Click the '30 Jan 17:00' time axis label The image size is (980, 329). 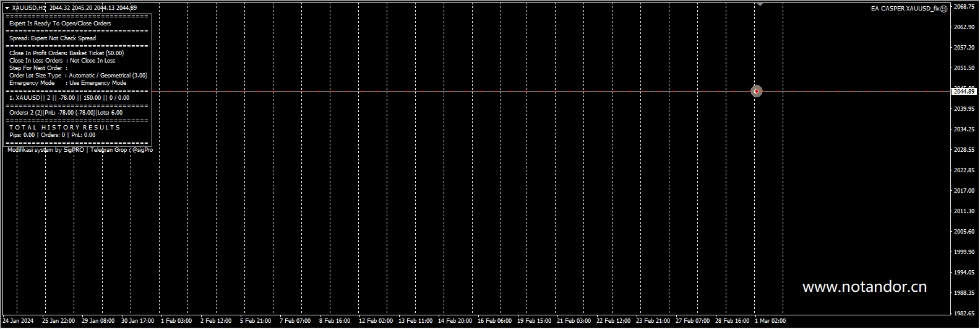138,322
